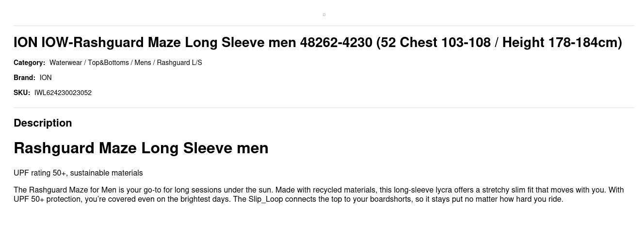
Task: Click the SKU: label
Action: [x=22, y=93]
